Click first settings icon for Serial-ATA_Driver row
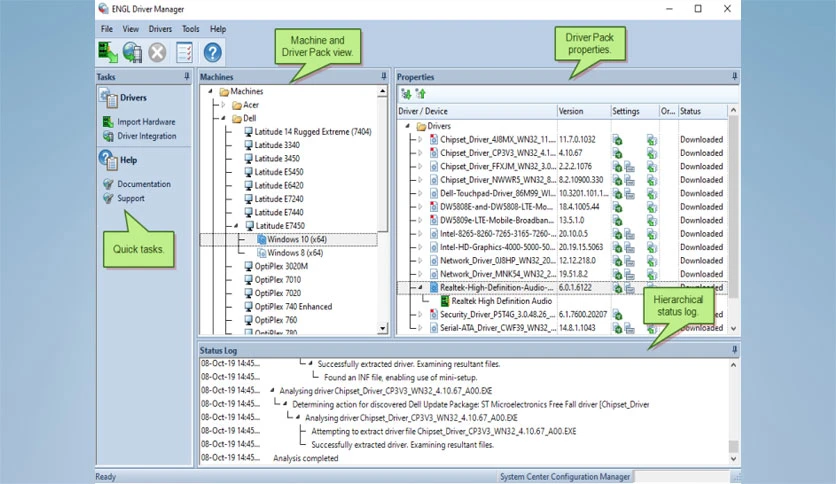 point(617,328)
